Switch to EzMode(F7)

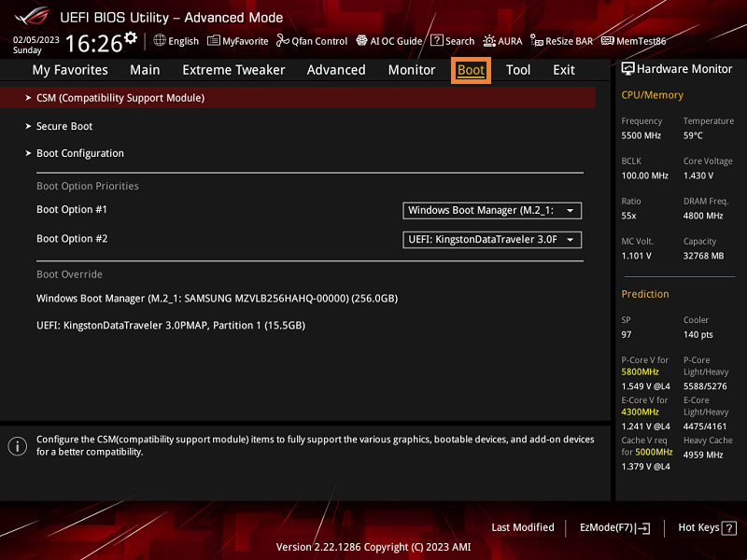pos(614,527)
